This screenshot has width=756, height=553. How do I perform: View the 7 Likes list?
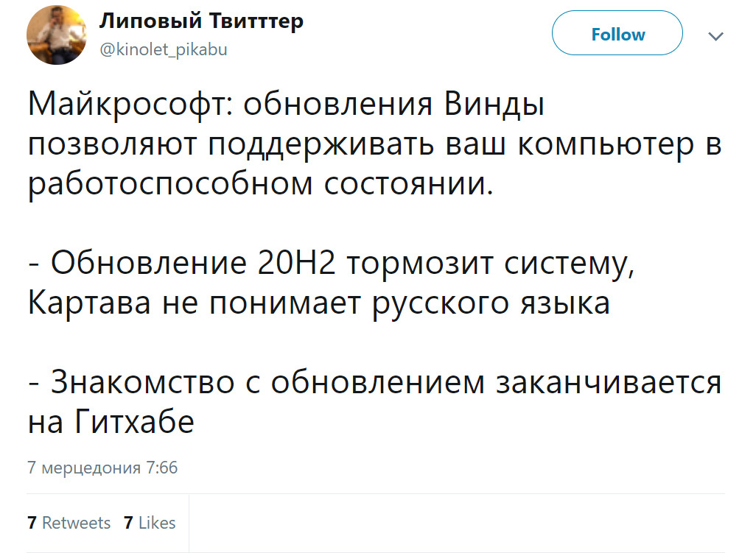[x=150, y=523]
